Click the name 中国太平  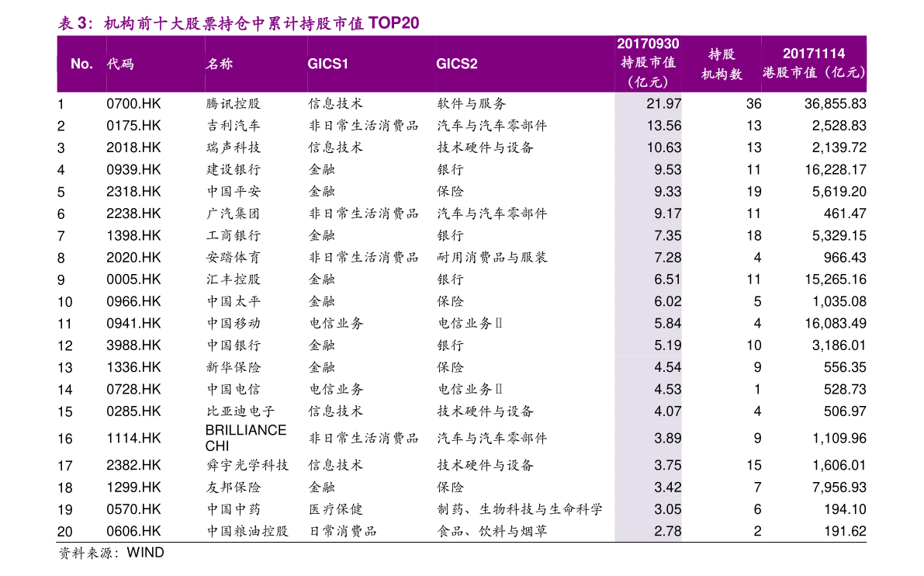coord(234,301)
